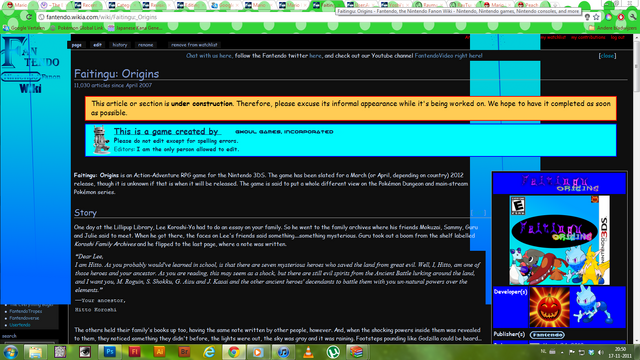Screen dimensions: 640x360
Task: Open Windows Media Player from taskbar
Action: click(258, 352)
